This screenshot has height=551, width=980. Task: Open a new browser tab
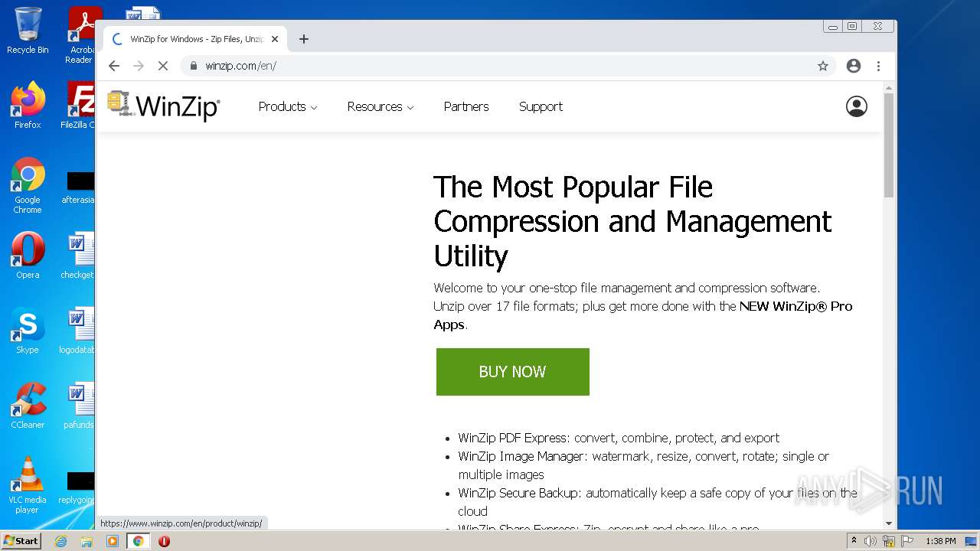click(304, 39)
